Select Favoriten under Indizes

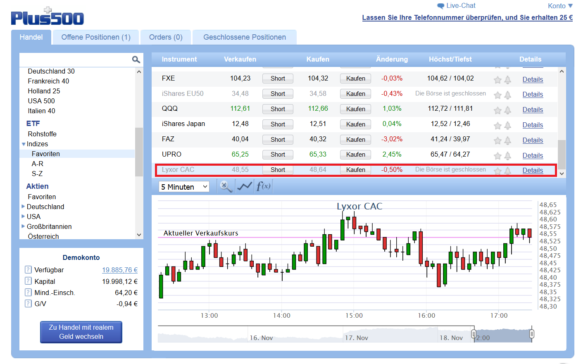click(45, 154)
